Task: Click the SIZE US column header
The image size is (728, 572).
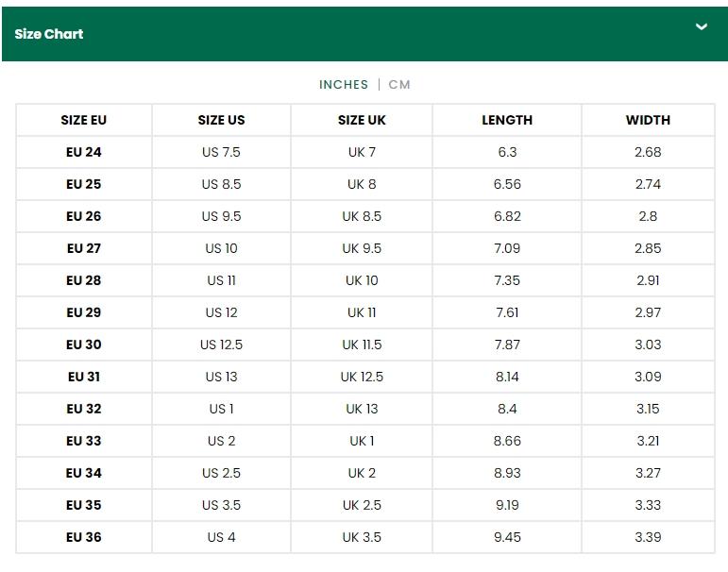Action: click(x=221, y=120)
